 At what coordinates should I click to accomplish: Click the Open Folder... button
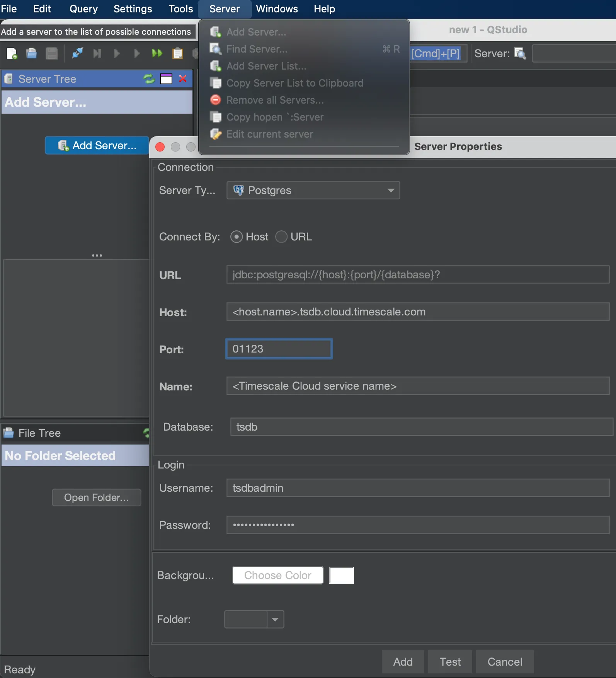97,497
